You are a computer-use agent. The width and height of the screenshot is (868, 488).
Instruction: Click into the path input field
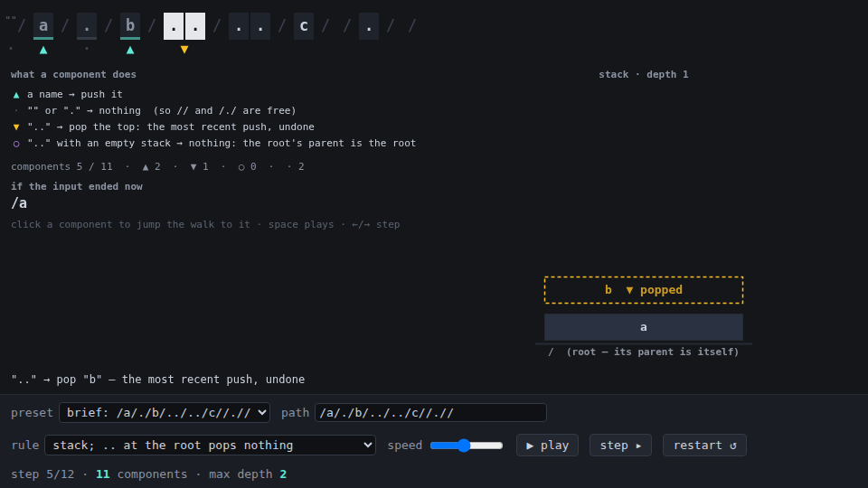(430, 413)
